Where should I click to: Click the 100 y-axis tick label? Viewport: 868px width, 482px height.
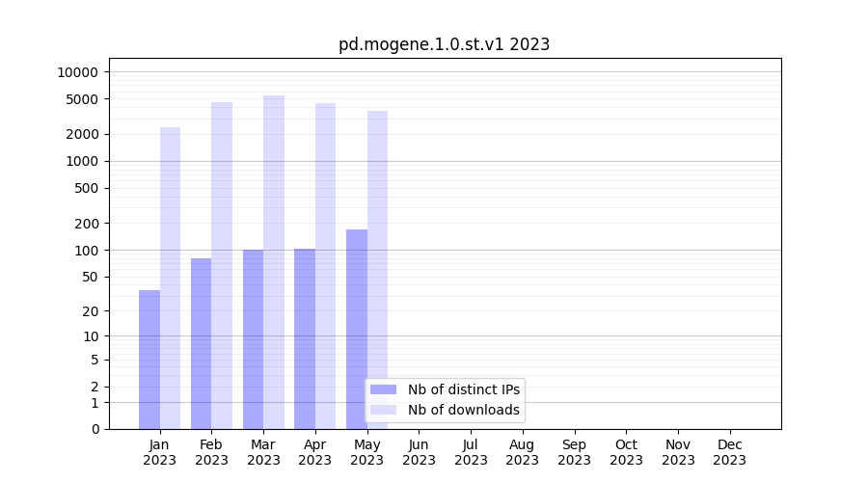[87, 251]
